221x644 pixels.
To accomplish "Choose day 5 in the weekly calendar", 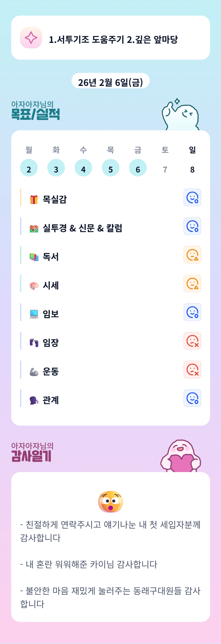I will pos(111,168).
